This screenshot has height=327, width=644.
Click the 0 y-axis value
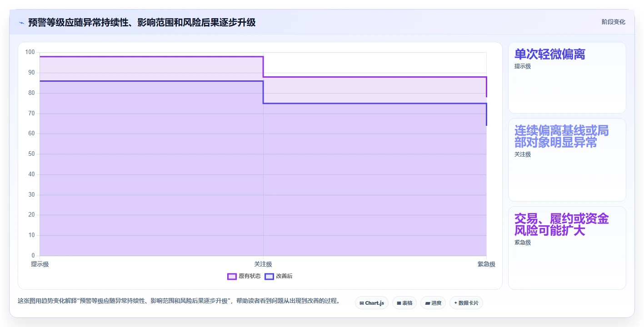tap(33, 256)
